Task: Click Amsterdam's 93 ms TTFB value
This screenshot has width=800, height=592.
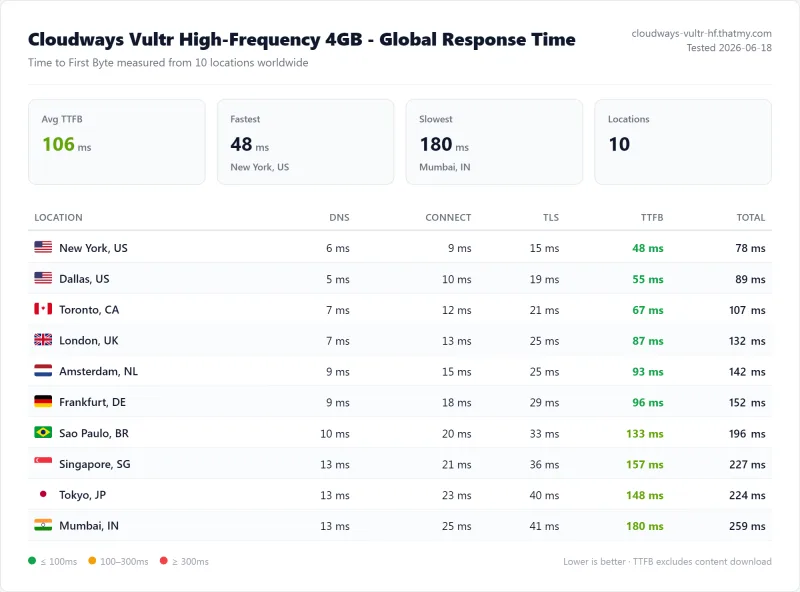Action: tap(647, 372)
